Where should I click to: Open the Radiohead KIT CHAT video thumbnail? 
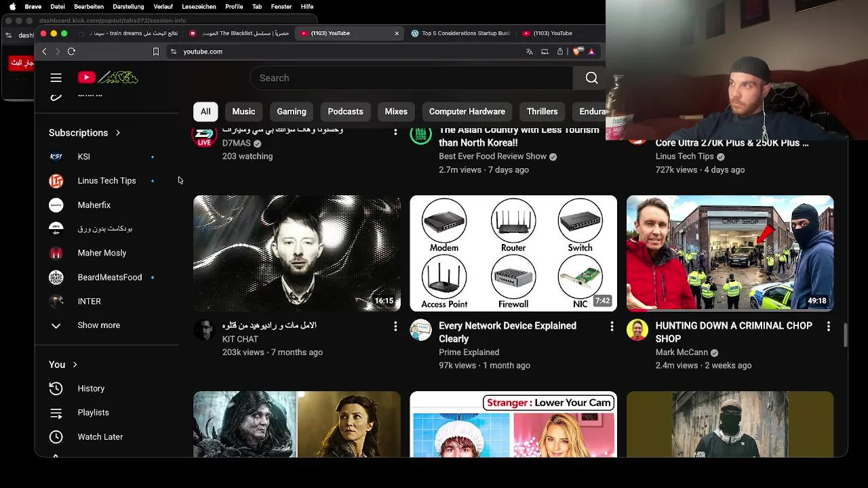297,253
